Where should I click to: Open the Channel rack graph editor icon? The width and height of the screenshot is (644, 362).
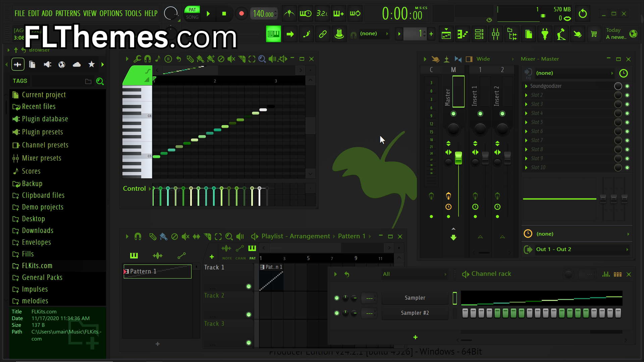pos(606,274)
